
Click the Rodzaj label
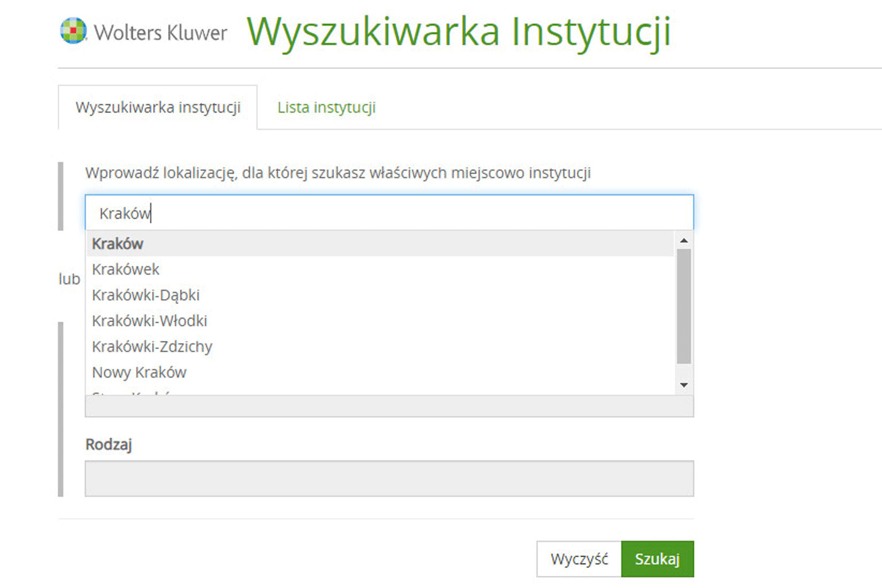tap(109, 444)
